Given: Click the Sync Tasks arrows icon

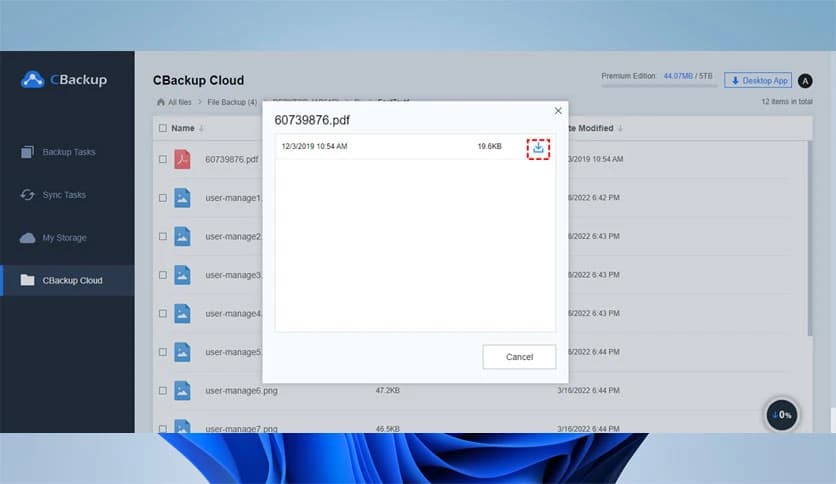Looking at the screenshot, I should (27, 195).
